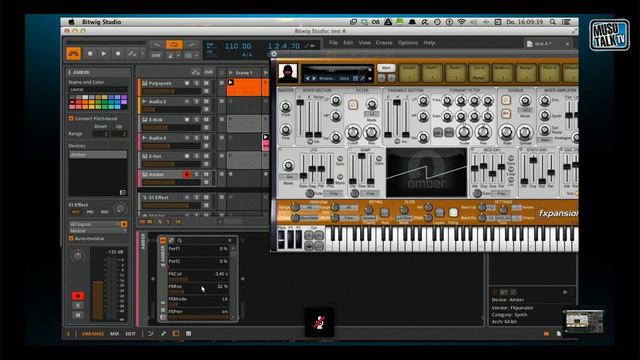Switch to the MIX view
640x360 pixels.
[x=114, y=334]
